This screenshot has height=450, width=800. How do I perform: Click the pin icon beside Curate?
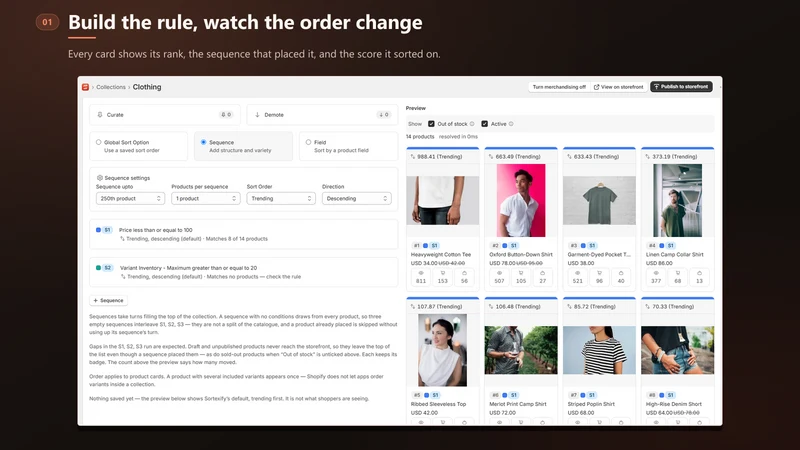click(100, 115)
